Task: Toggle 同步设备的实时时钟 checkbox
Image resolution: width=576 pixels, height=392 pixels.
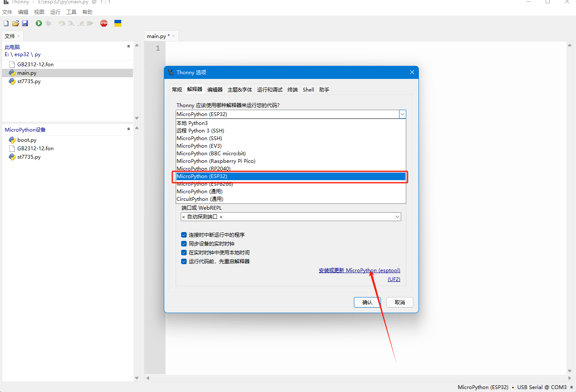Action: [x=184, y=243]
